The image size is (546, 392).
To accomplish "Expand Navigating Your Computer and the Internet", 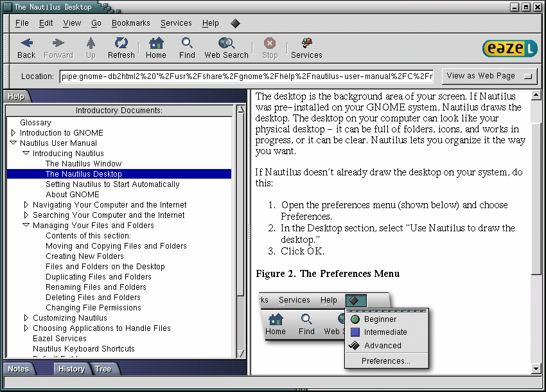I will [x=26, y=204].
